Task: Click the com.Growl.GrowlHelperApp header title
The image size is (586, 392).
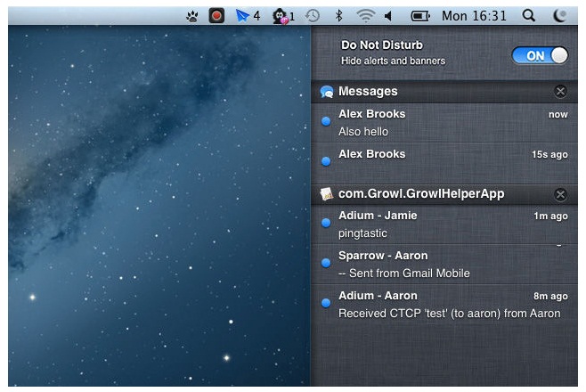Action: (421, 194)
